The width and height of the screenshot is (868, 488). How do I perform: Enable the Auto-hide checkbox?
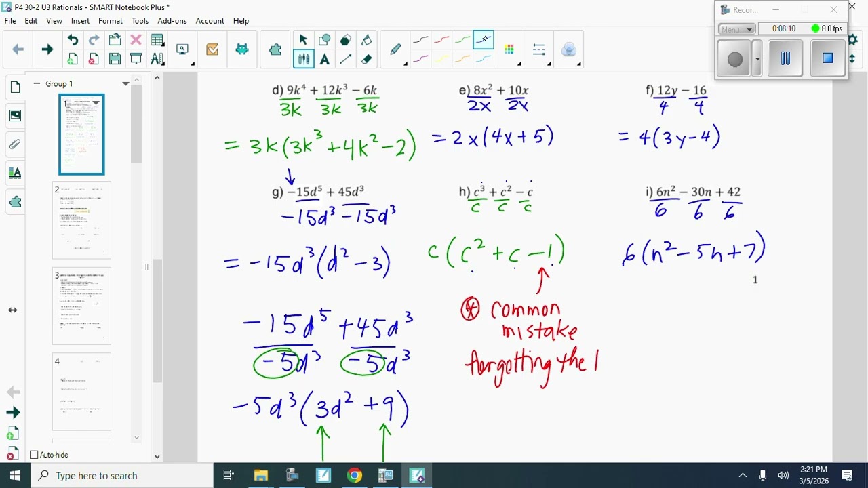34,455
